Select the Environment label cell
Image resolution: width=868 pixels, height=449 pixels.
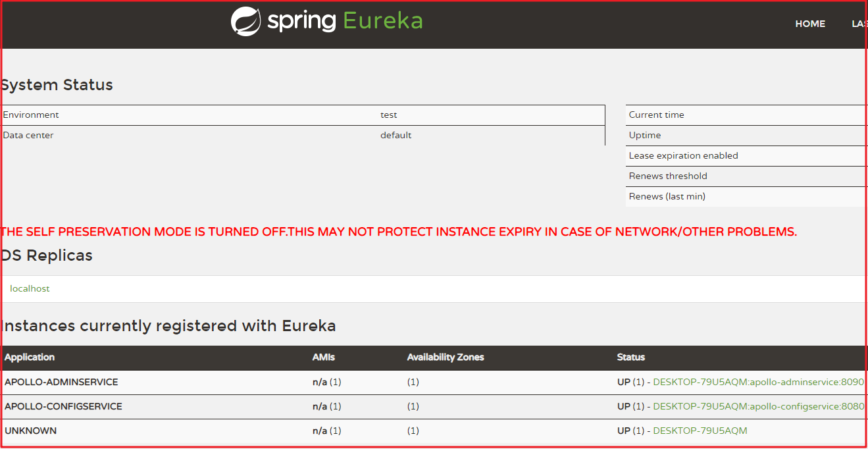31,115
